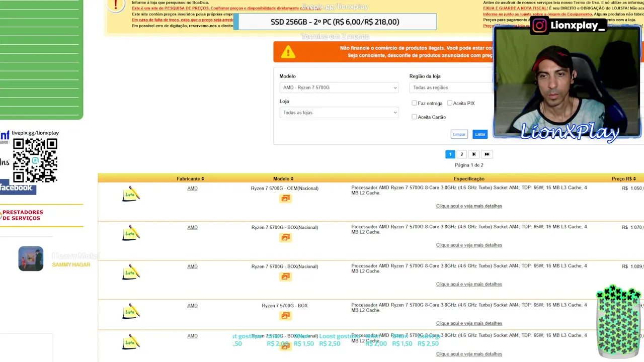Viewport: 644px width, 362px height.
Task: Click Ryzen 7 5700G - OEM(Nacional) model text
Action: coord(285,188)
